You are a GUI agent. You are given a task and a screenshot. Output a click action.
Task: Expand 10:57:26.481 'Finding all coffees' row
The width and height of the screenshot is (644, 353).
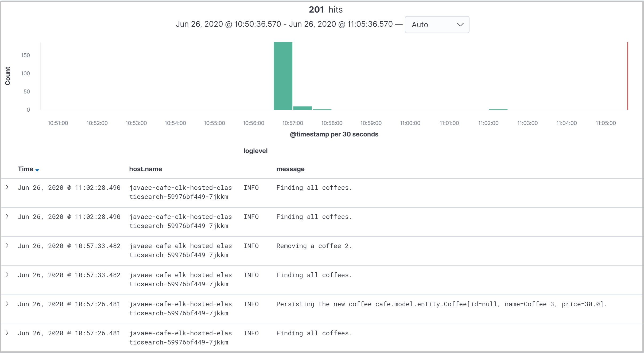point(7,333)
